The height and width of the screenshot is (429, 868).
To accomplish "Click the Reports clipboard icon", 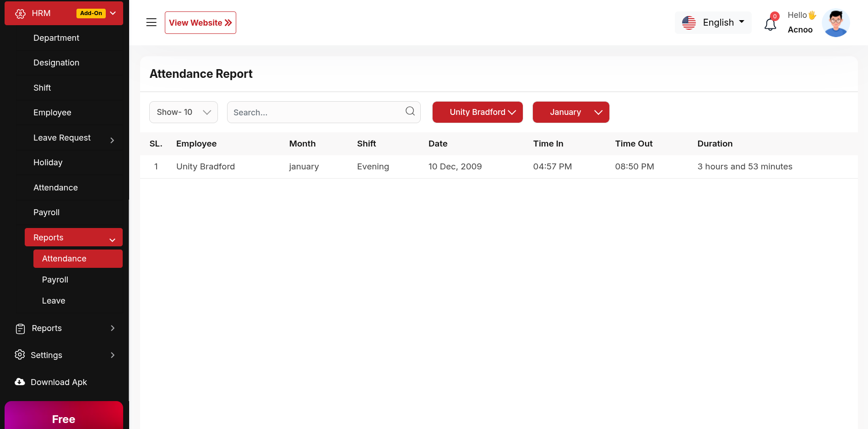I will click(20, 329).
